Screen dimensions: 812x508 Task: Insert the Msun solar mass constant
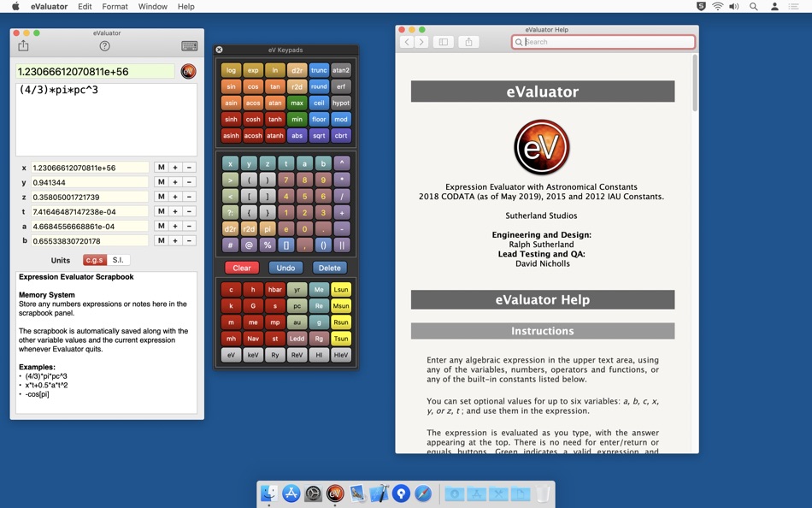pos(341,306)
